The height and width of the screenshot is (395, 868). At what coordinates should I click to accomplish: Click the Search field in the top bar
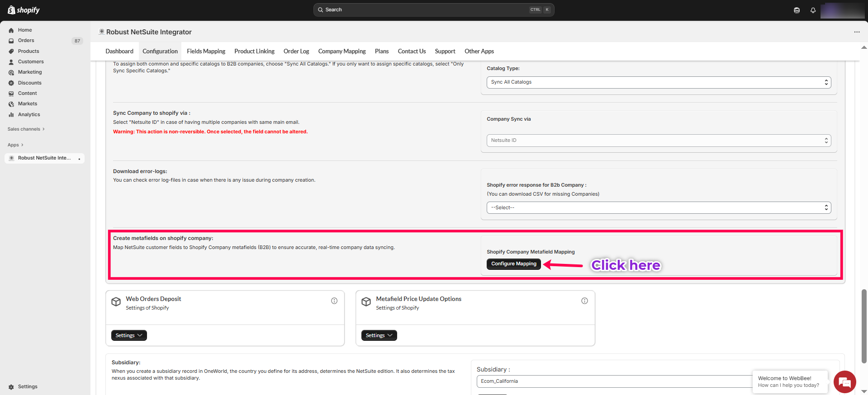click(x=425, y=10)
